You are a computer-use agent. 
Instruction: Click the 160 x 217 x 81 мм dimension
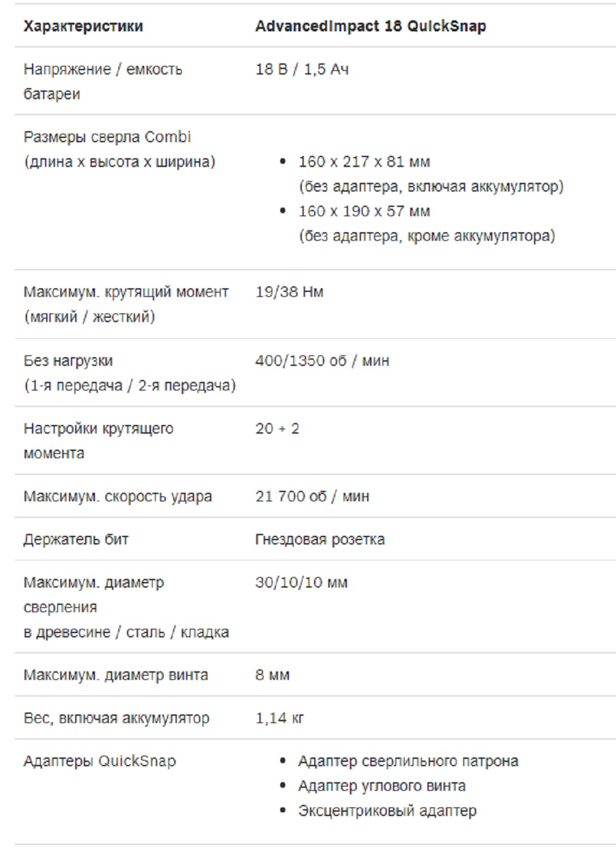tap(364, 161)
